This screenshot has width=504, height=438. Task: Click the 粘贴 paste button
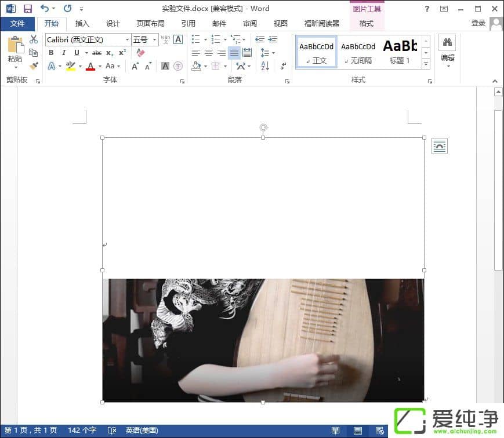(15, 51)
